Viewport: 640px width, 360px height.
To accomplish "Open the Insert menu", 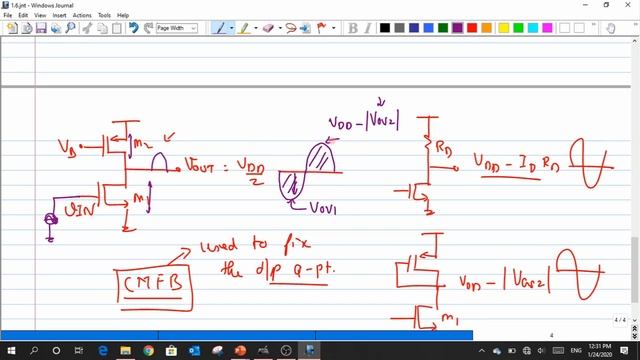I will click(x=59, y=15).
